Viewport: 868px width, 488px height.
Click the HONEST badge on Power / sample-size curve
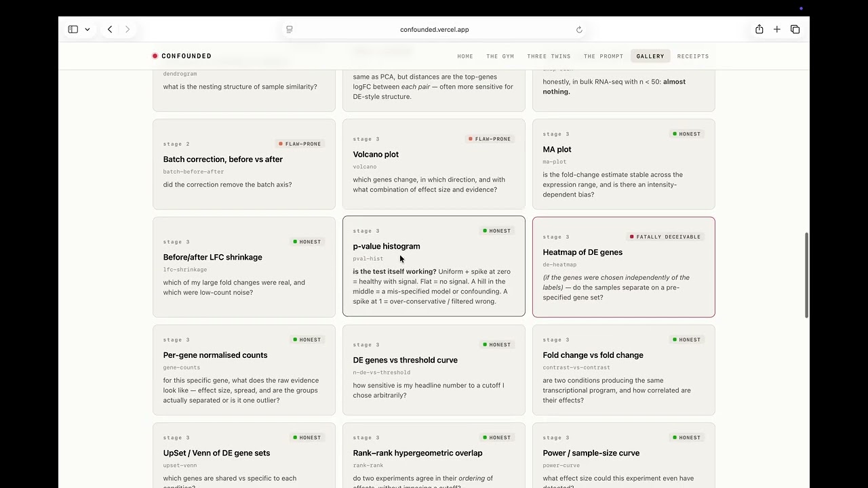point(687,437)
